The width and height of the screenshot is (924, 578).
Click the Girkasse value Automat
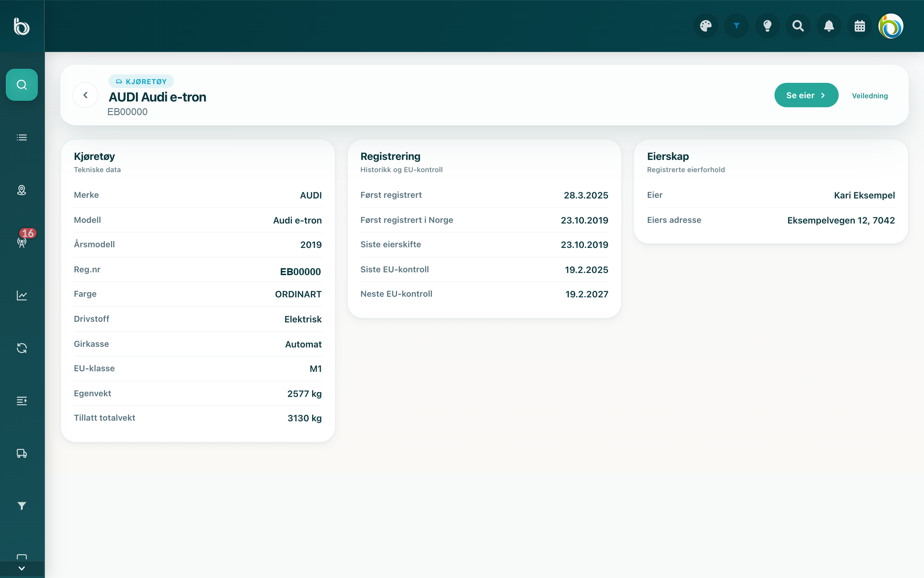tap(304, 344)
